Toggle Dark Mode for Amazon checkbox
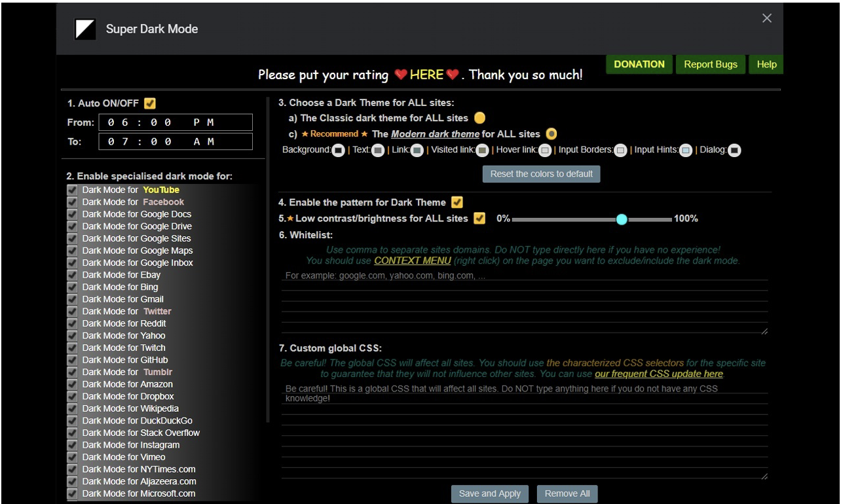841x504 pixels. pyautogui.click(x=73, y=384)
